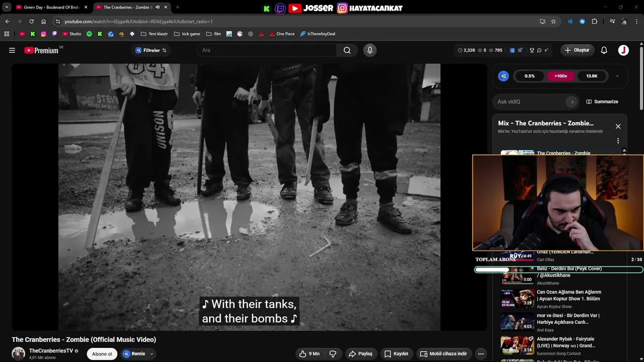Open the J account avatar menu

click(623, 50)
